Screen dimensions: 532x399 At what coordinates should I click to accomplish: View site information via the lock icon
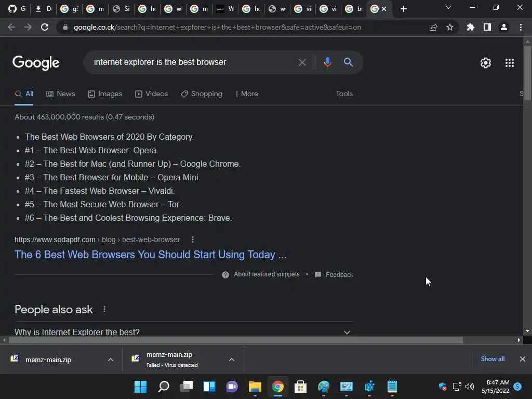tap(65, 27)
